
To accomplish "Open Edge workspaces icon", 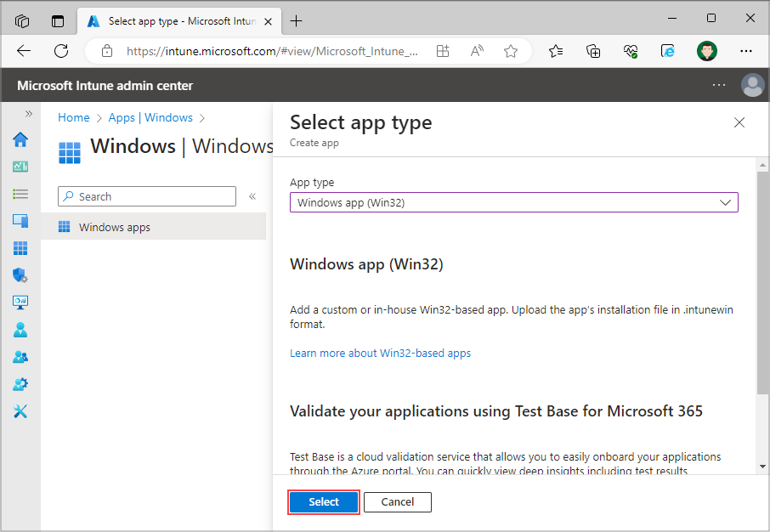I will 22,21.
